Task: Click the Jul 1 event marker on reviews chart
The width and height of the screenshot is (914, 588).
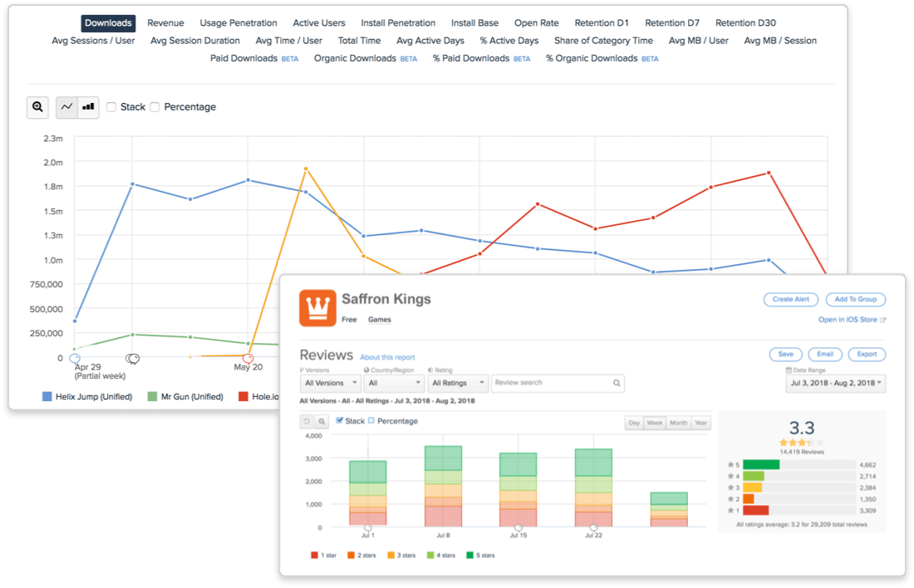Action: click(368, 528)
